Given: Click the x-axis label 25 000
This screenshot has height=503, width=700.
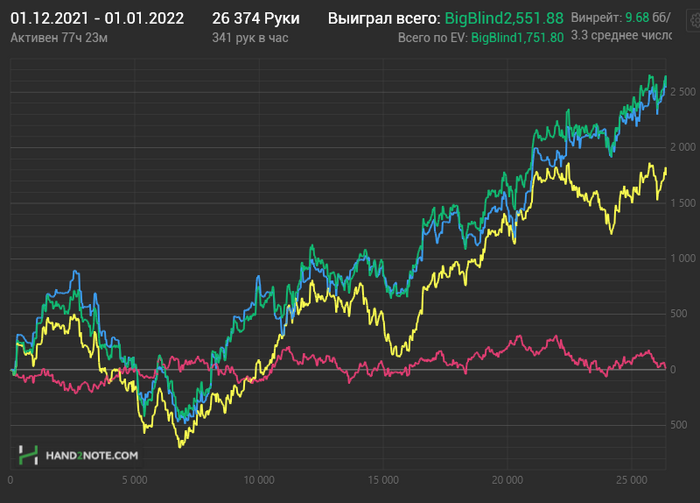Looking at the screenshot, I should click(632, 480).
